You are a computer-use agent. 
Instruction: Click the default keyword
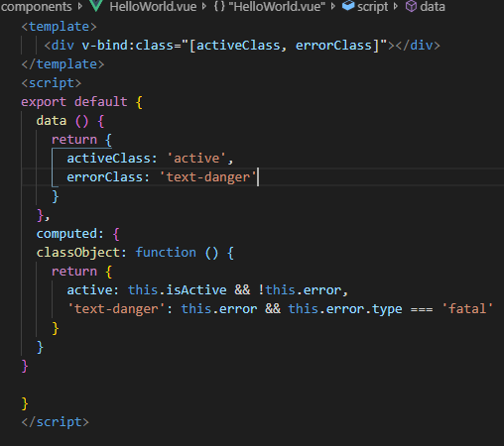pos(101,102)
